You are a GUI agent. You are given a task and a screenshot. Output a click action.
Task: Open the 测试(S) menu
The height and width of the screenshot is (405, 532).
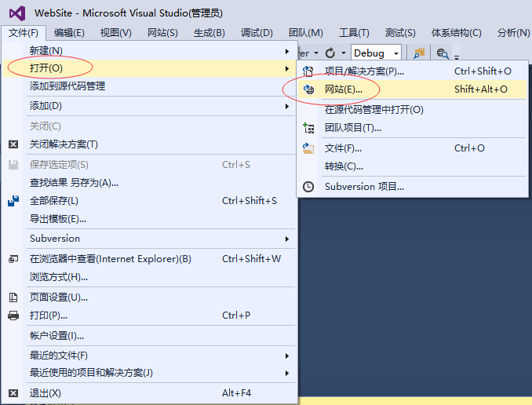click(400, 33)
